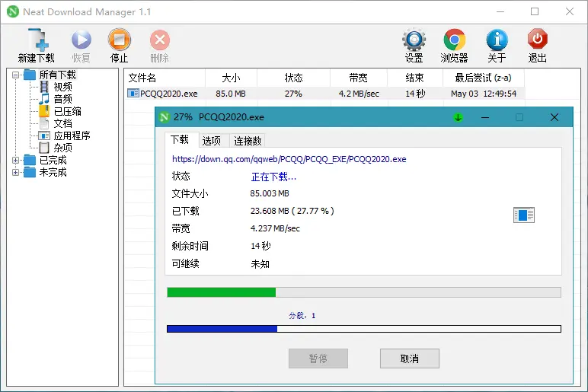Click the orange 停止 stop icon
This screenshot has width=588, height=392.
(120, 40)
